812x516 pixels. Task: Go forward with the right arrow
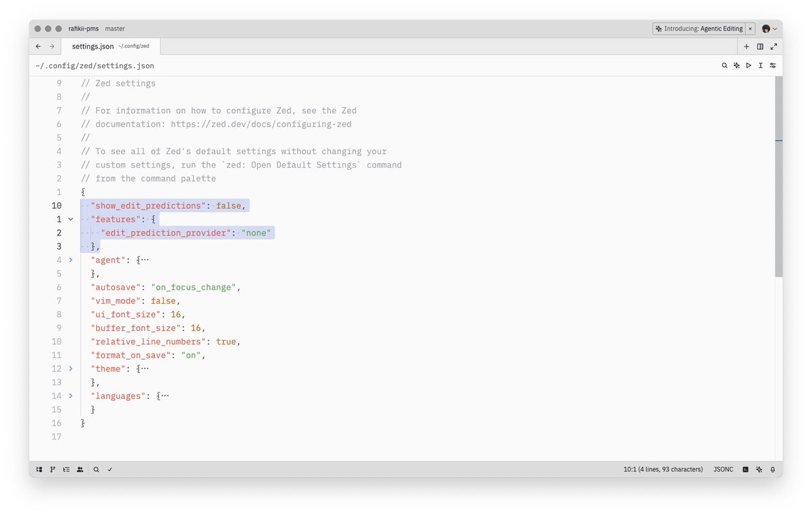(x=51, y=47)
